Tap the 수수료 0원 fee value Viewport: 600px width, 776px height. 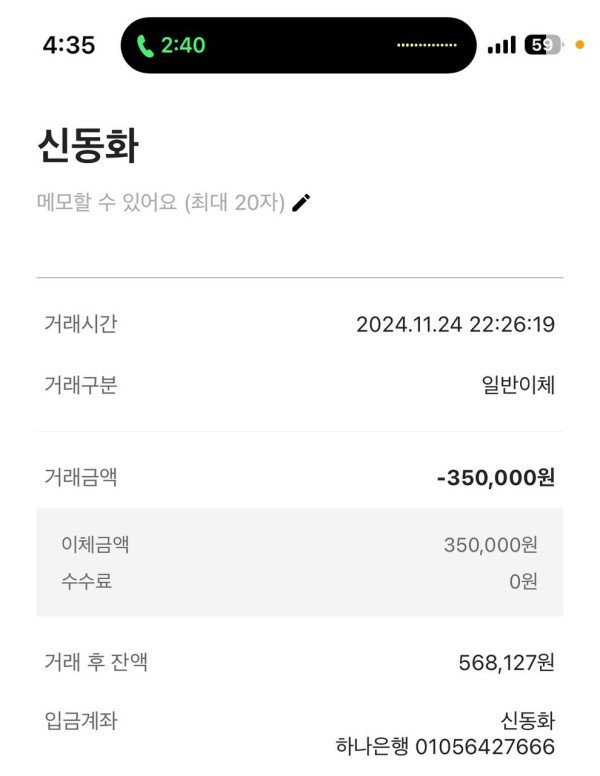coord(523,581)
